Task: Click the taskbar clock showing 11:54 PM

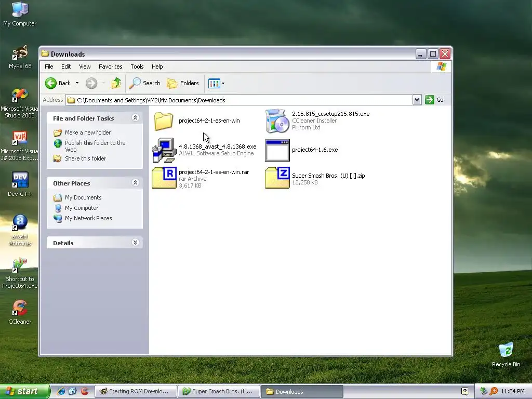Action: tap(513, 391)
